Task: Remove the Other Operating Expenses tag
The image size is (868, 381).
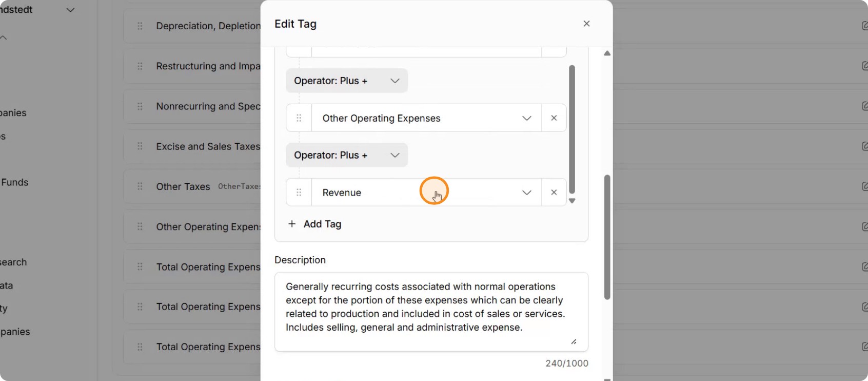Action: tap(554, 118)
